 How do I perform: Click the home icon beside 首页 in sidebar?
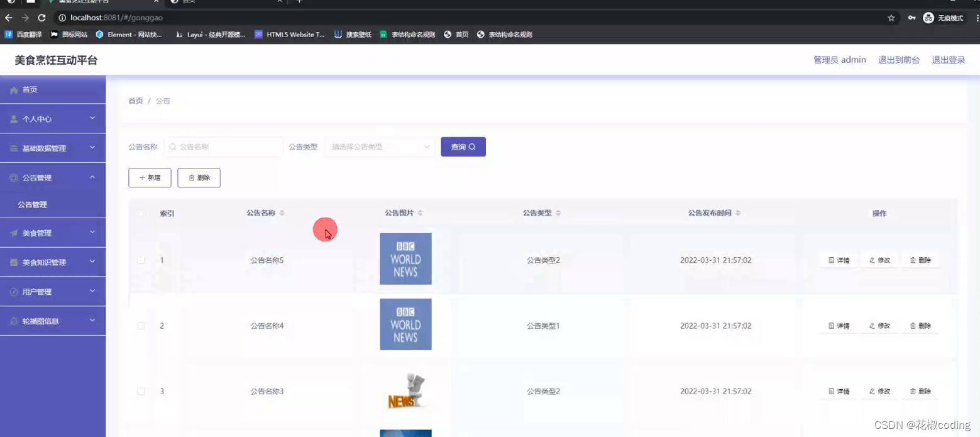pos(14,90)
